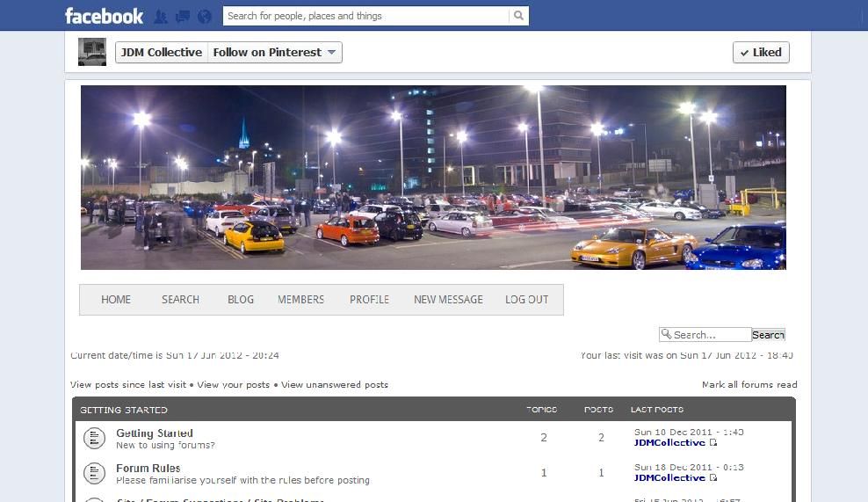The width and height of the screenshot is (868, 502).
Task: Click the Forum Rules forum status icon
Action: (x=94, y=473)
